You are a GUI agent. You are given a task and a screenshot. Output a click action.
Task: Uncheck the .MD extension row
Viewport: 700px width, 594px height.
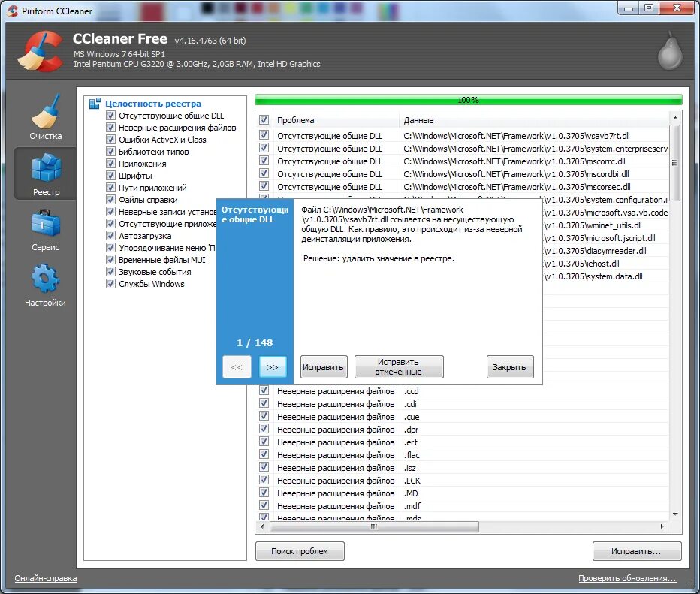[x=264, y=493]
